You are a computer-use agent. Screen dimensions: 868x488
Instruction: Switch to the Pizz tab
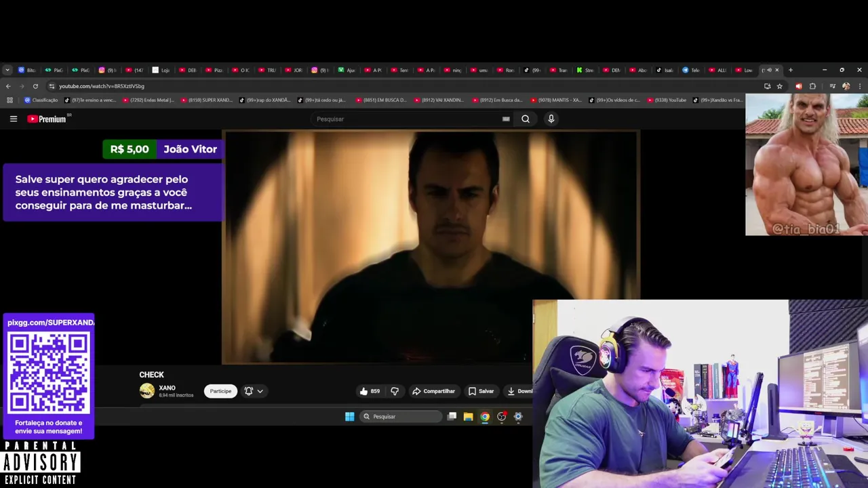click(x=214, y=70)
